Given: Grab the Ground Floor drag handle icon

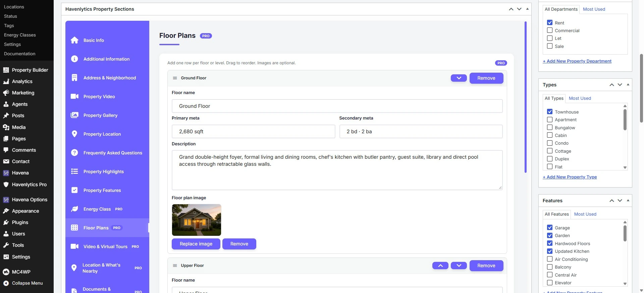Looking at the screenshot, I should pos(175,78).
